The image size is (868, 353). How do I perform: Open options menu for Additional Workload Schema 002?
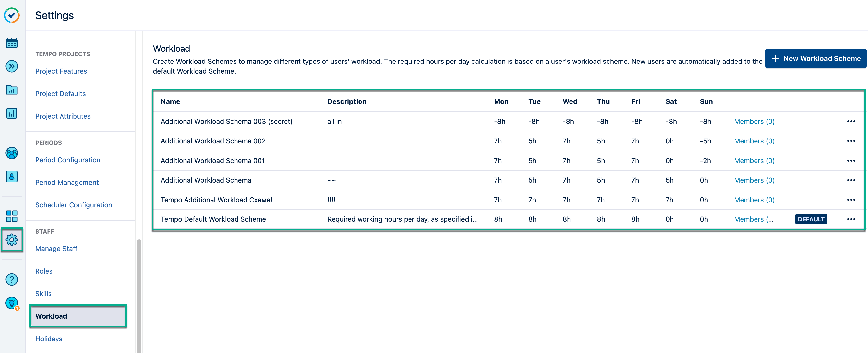[852, 141]
